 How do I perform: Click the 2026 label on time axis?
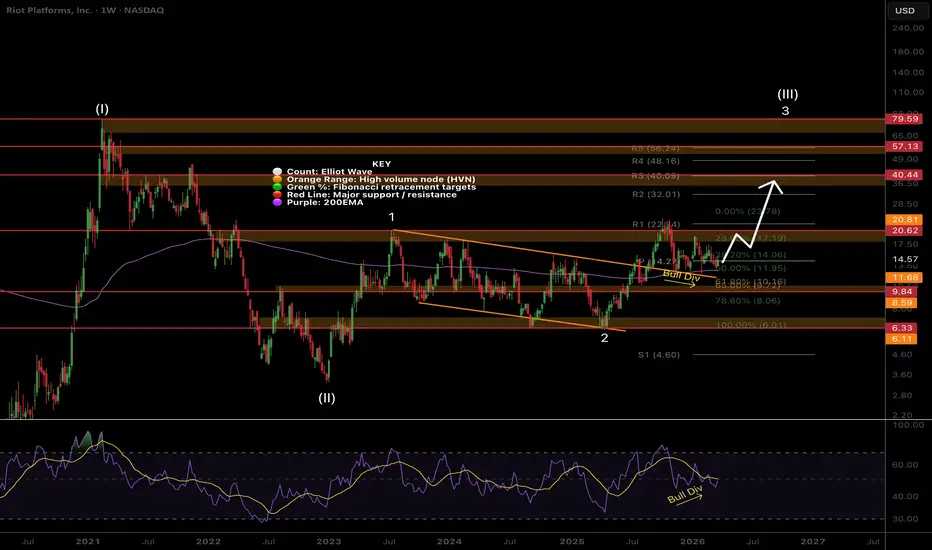pyautogui.click(x=692, y=542)
